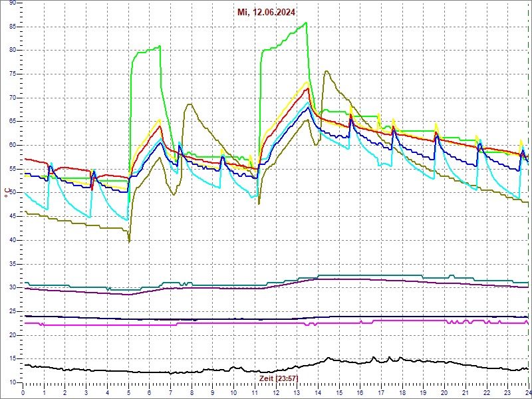The width and height of the screenshot is (532, 399).
Task: Click hour 1 on the time axis
Action: (x=44, y=392)
